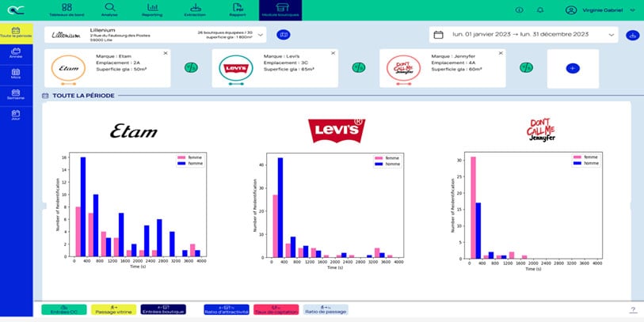
Task: Click the Jennyfer logo circle in card
Action: pos(404,68)
